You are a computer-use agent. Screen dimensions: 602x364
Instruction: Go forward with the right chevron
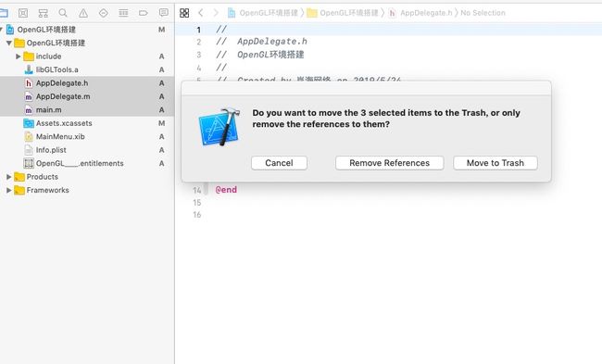(216, 13)
